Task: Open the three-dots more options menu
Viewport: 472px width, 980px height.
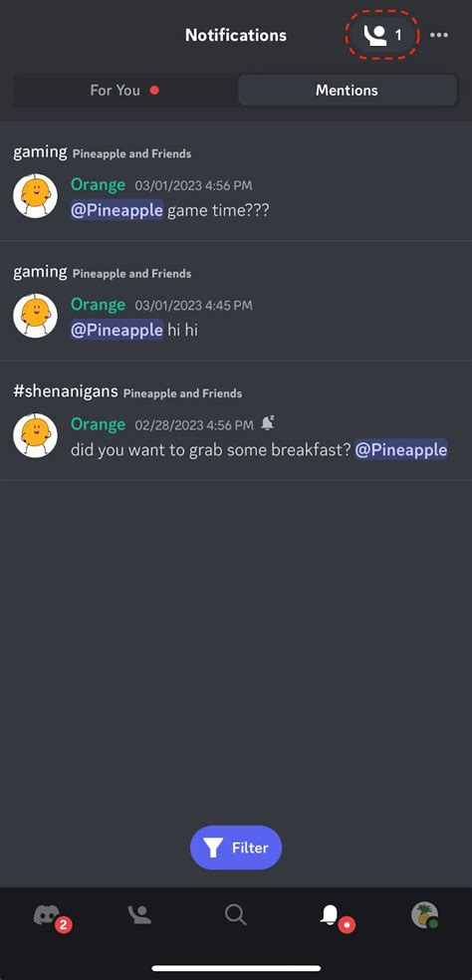Action: click(439, 35)
